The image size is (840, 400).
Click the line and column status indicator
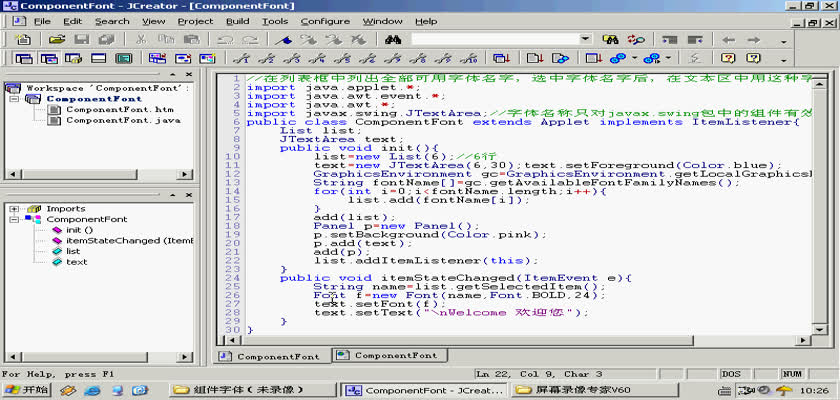point(539,374)
